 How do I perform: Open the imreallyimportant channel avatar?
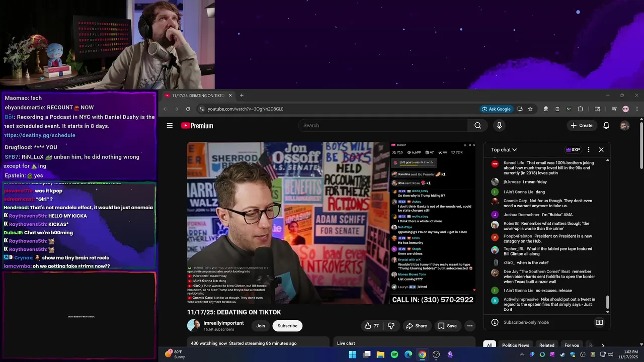(193, 326)
